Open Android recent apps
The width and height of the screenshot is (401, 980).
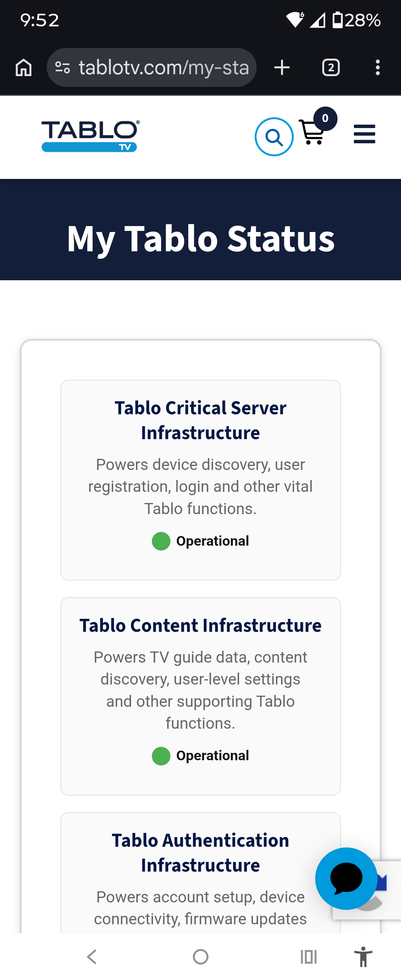[309, 956]
